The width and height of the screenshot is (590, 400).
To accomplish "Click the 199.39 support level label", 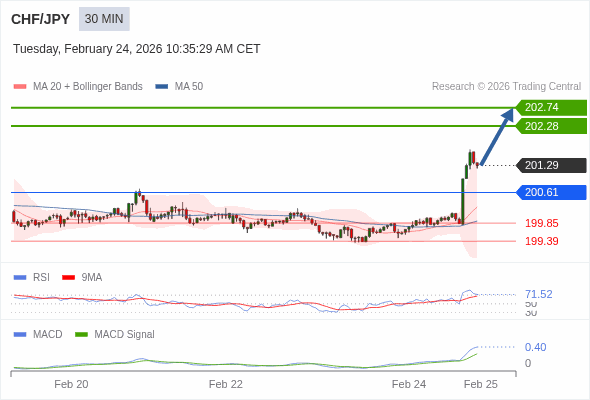I will (542, 241).
